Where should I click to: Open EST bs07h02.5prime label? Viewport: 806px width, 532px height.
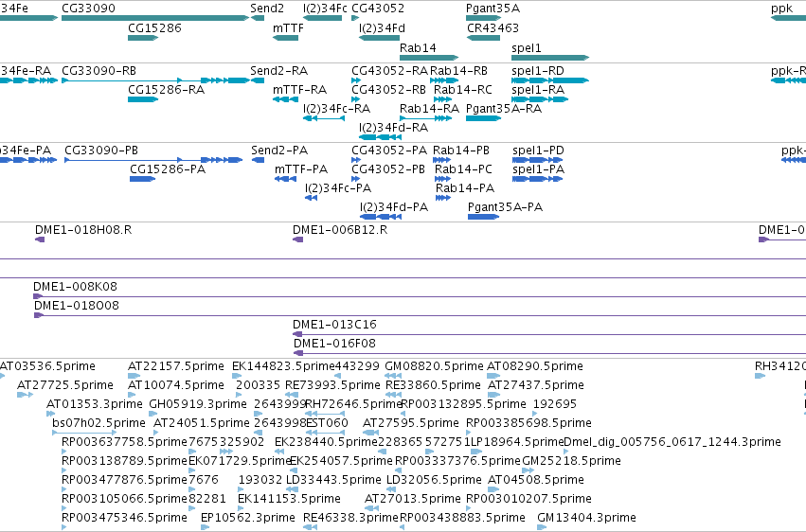click(99, 423)
